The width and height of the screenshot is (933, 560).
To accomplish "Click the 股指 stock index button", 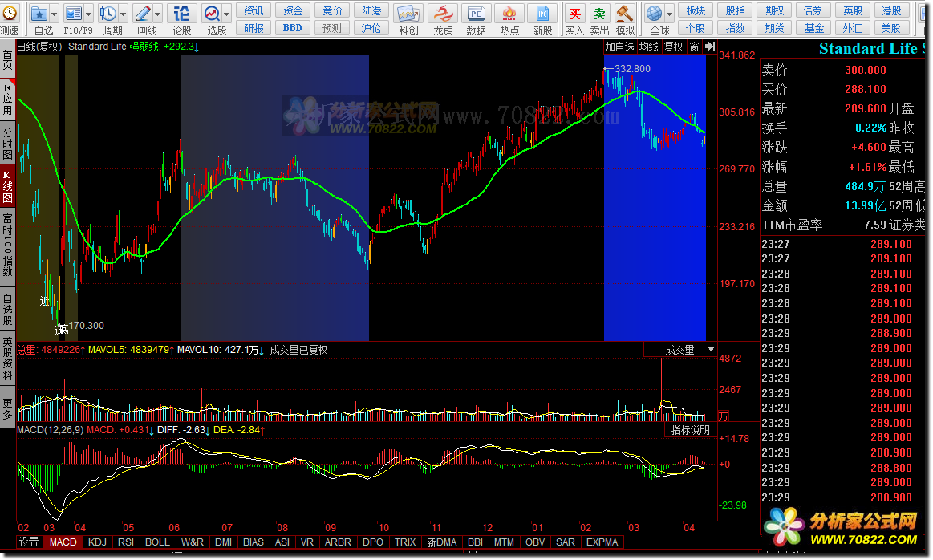I will [x=736, y=10].
